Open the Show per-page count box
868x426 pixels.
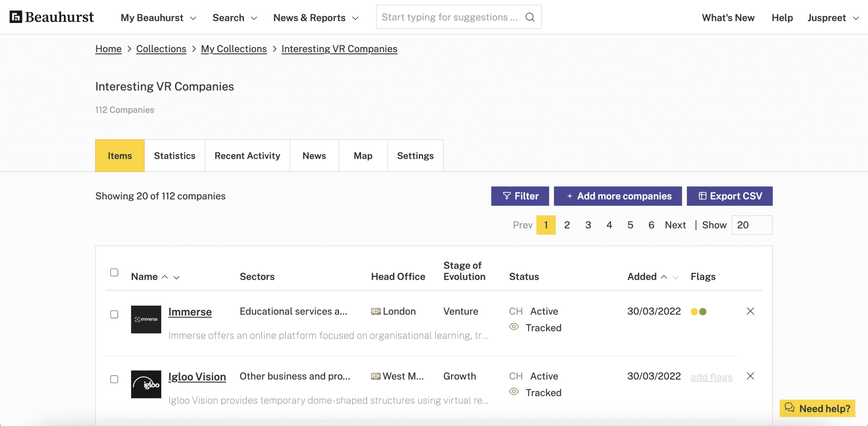tap(752, 225)
